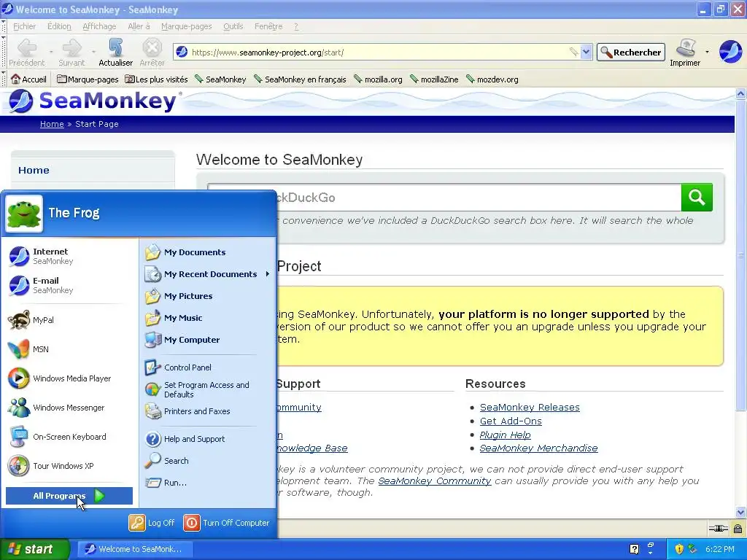747x560 pixels.
Task: Click the green DuckDuckGo search button
Action: [697, 197]
